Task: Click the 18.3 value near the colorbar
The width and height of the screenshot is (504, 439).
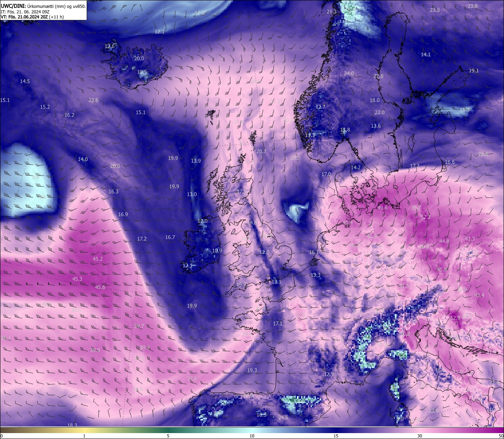Action: [72, 425]
